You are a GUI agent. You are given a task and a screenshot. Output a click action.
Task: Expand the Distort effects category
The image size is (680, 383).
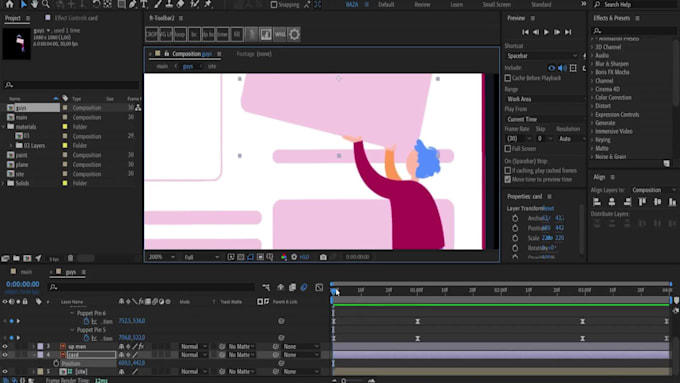pos(592,106)
